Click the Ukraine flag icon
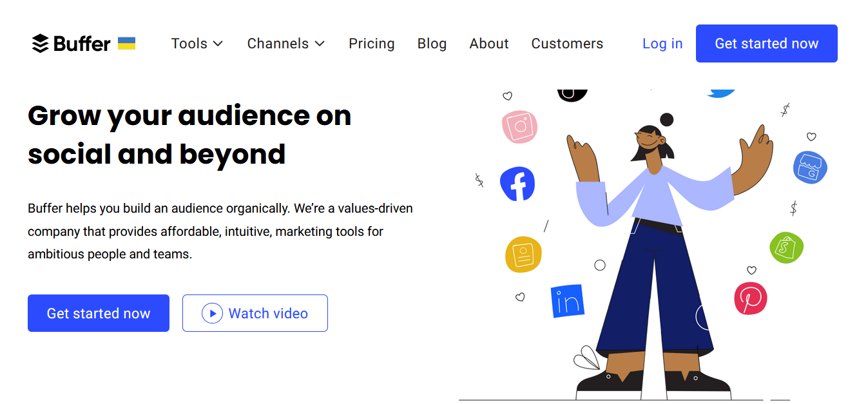Viewport: 868px width, 404px height. tap(126, 43)
